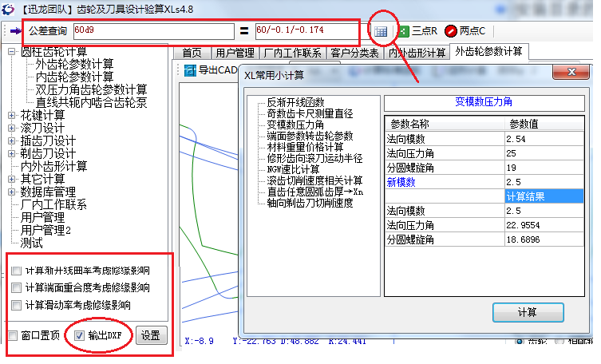Uncheck the 输出DXF checkbox
This screenshot has width=601, height=364.
(x=79, y=336)
